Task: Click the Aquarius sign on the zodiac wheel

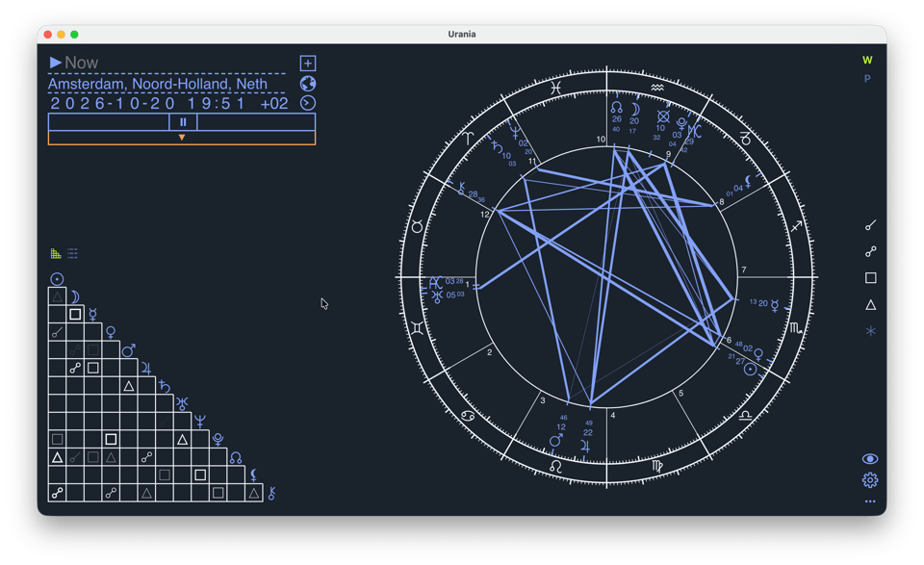Action: coord(657,88)
